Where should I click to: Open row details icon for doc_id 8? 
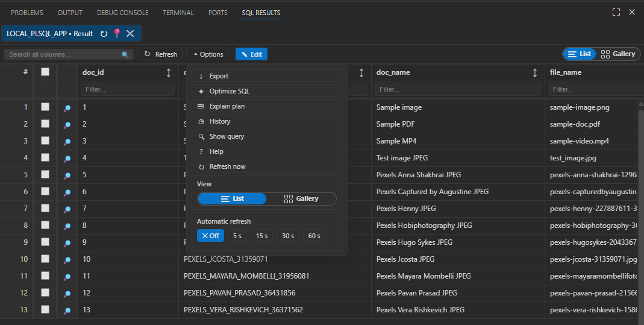(67, 226)
